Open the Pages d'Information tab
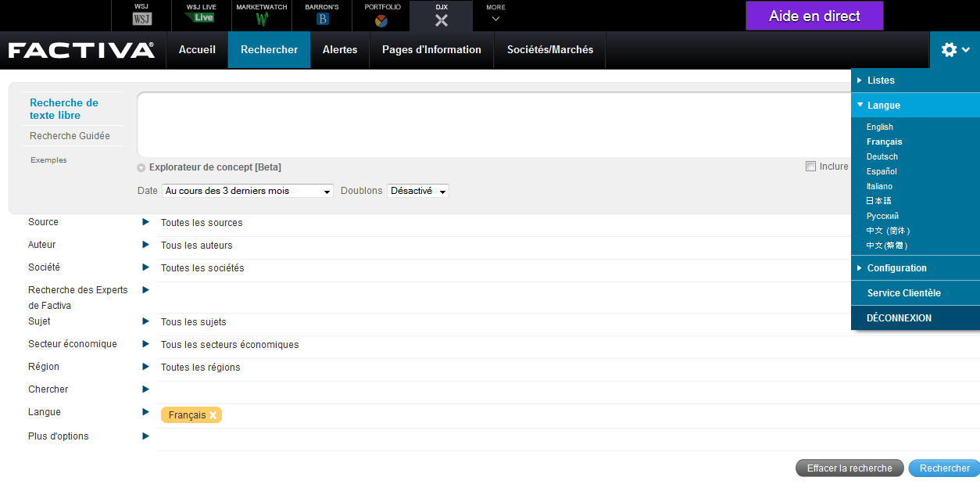Image resolution: width=980 pixels, height=495 pixels. [x=431, y=49]
